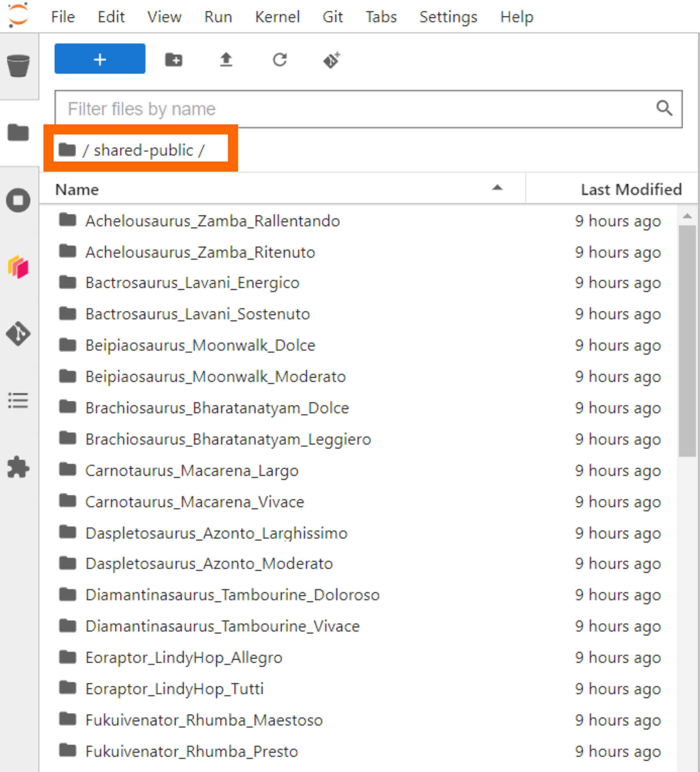Open the File Browser sidebar tab
The height and width of the screenshot is (772, 700).
pos(18,133)
